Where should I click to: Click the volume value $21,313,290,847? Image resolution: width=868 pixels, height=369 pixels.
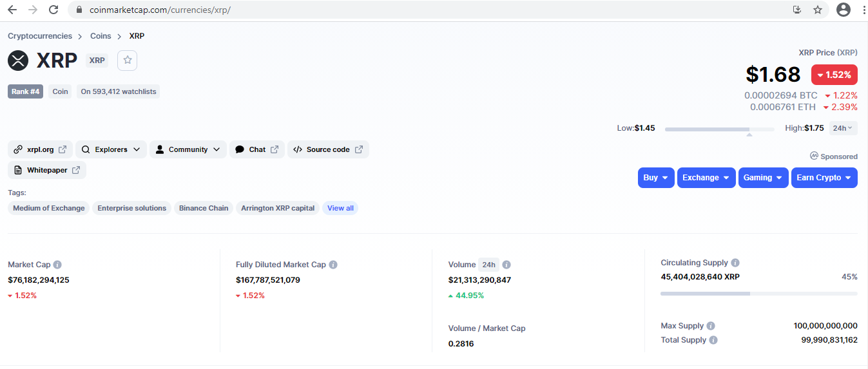point(479,280)
